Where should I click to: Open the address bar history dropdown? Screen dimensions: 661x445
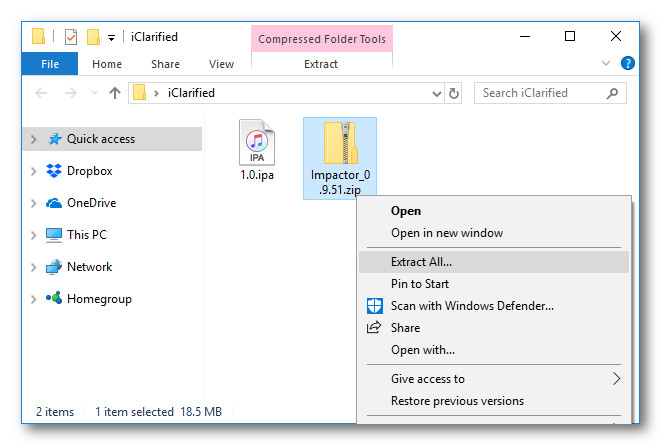tap(437, 93)
